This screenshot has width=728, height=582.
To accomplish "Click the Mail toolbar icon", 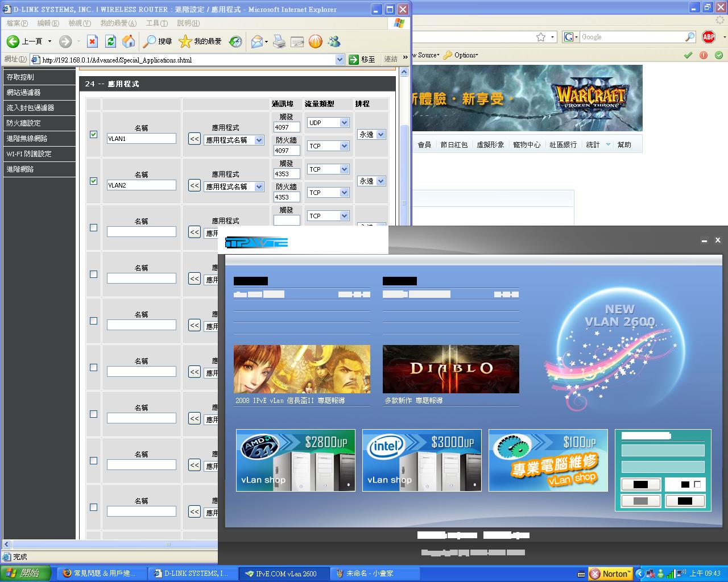I will pos(257,41).
